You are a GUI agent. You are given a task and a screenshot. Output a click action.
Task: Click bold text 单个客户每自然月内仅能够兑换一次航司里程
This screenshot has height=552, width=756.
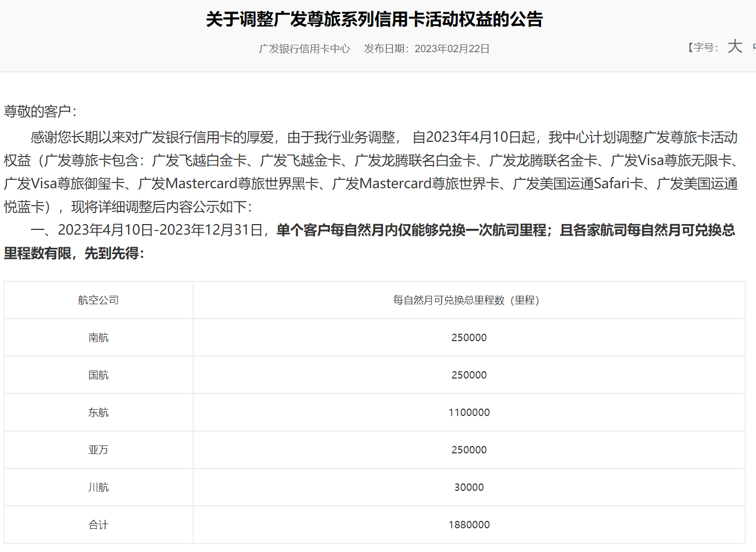pos(411,230)
